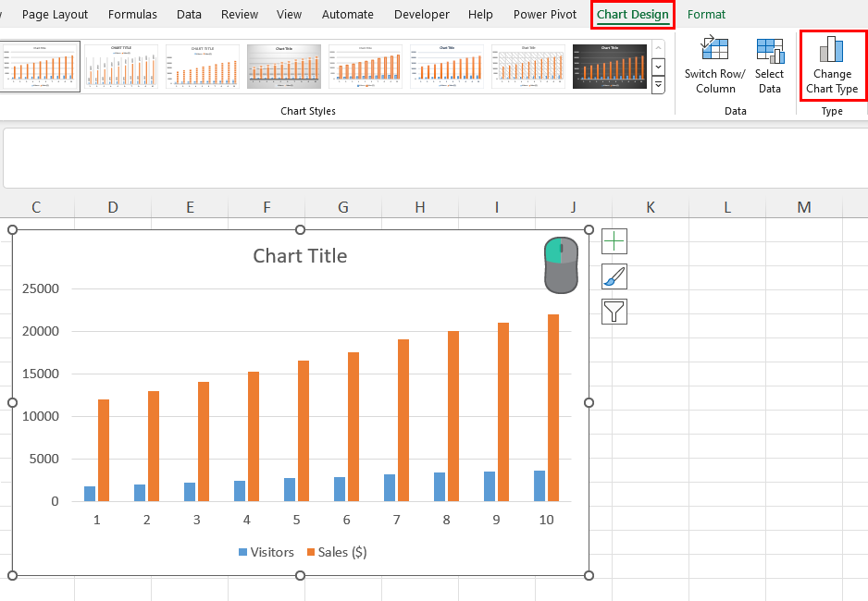868x601 pixels.
Task: Click the orange Sales bar for category 10
Action: [553, 408]
